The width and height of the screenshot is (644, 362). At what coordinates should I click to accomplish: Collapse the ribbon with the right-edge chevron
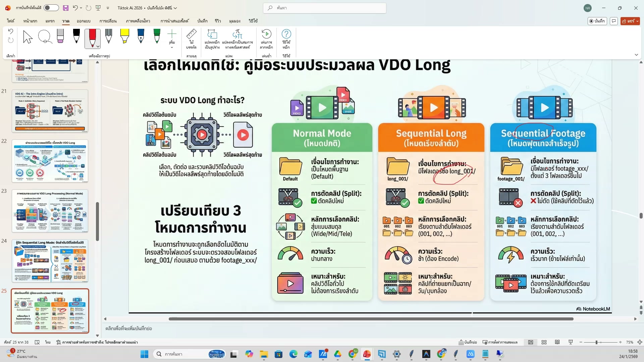pos(636,55)
